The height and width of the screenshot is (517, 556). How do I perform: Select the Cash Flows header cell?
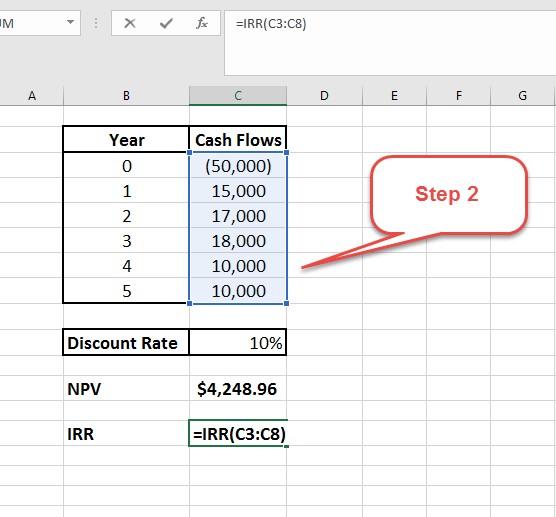[x=238, y=140]
